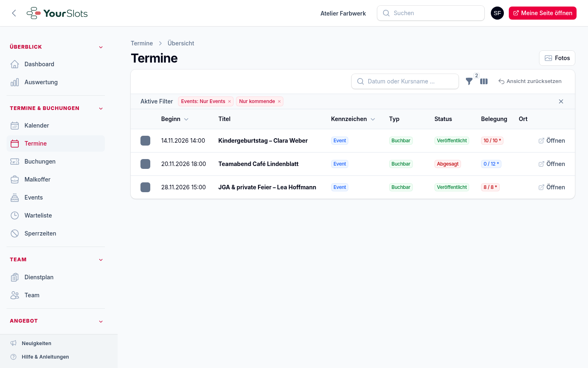This screenshot has width=588, height=368.
Task: Clear all active filters with X
Action: (561, 101)
